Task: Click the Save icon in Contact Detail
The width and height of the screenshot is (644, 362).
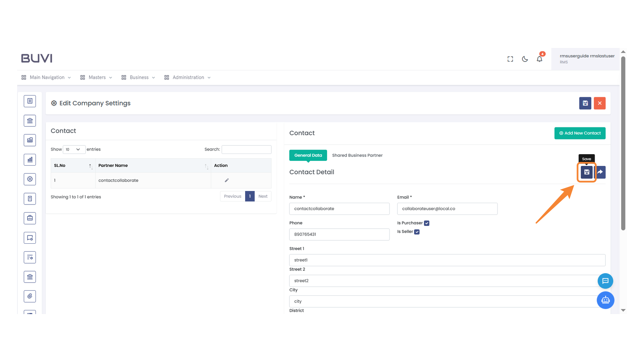Action: [586, 172]
